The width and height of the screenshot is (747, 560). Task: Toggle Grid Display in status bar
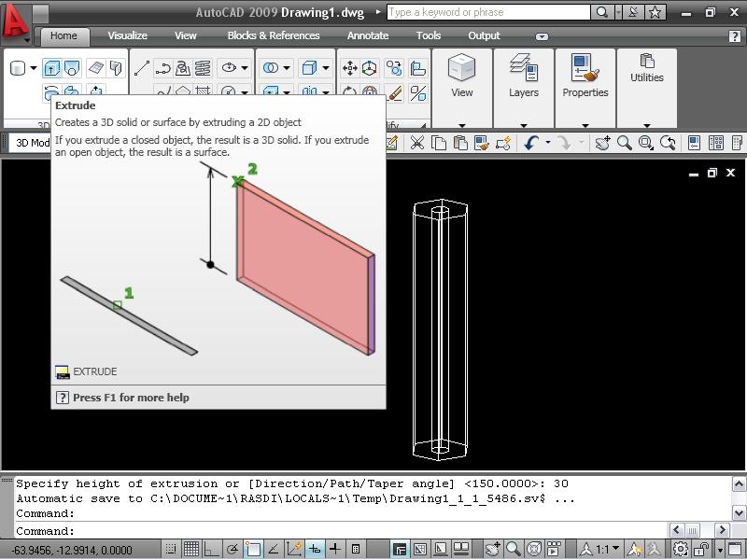191,549
